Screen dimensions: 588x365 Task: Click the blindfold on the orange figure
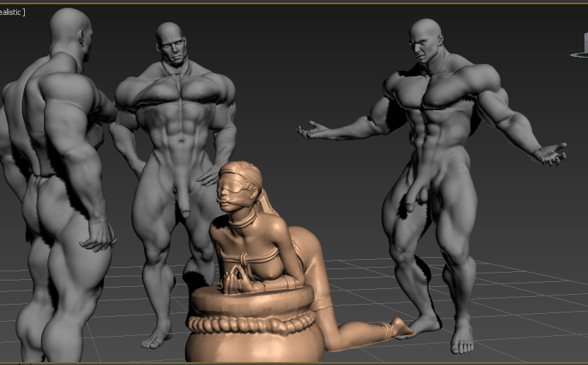[235, 186]
